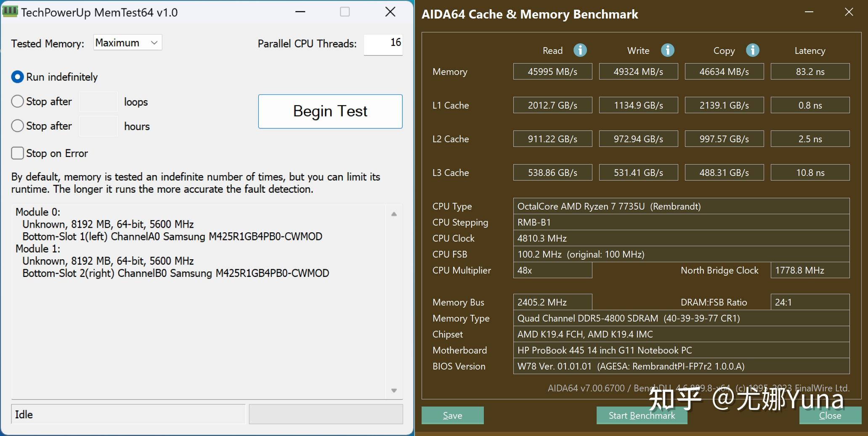The height and width of the screenshot is (436, 868).
Task: Click the L2 Cache Write value 972.94 GB/s
Action: click(x=638, y=139)
